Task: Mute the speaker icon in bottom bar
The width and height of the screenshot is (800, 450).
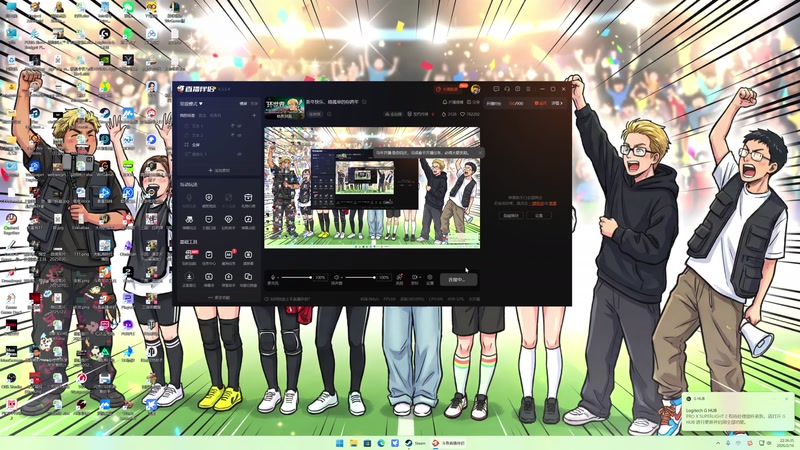Action: 336,277
